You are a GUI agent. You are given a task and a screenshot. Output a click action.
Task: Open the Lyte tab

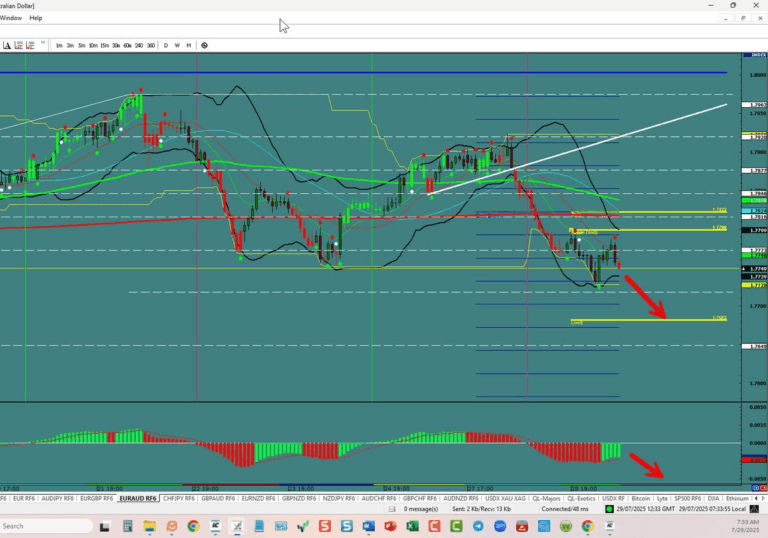point(662,498)
